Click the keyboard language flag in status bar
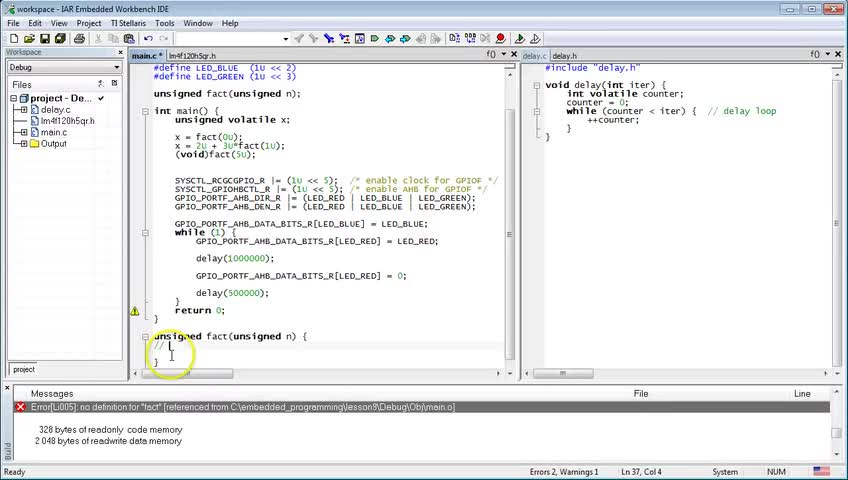 pyautogui.click(x=822, y=471)
